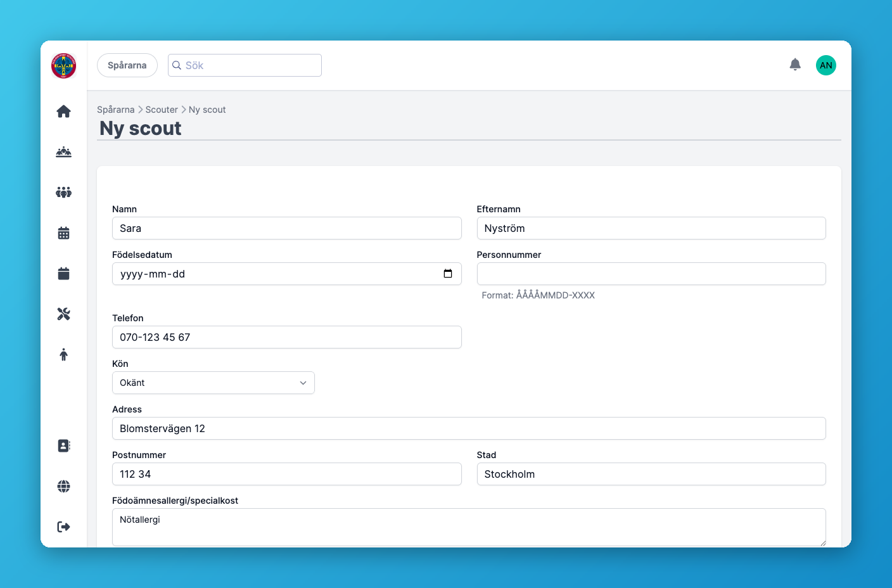This screenshot has width=892, height=588.
Task: Click the Födelsedatum date field
Action: pyautogui.click(x=287, y=274)
